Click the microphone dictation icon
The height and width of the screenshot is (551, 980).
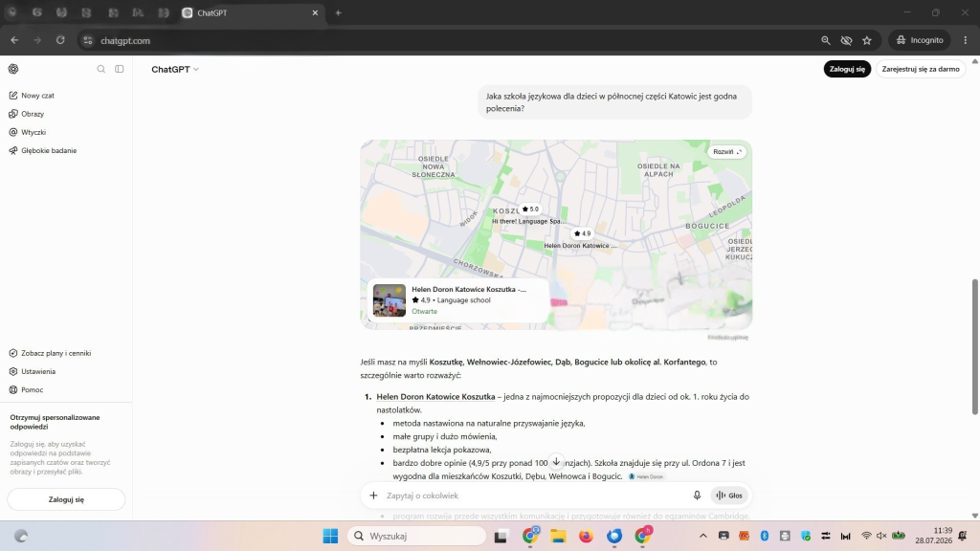tap(697, 496)
